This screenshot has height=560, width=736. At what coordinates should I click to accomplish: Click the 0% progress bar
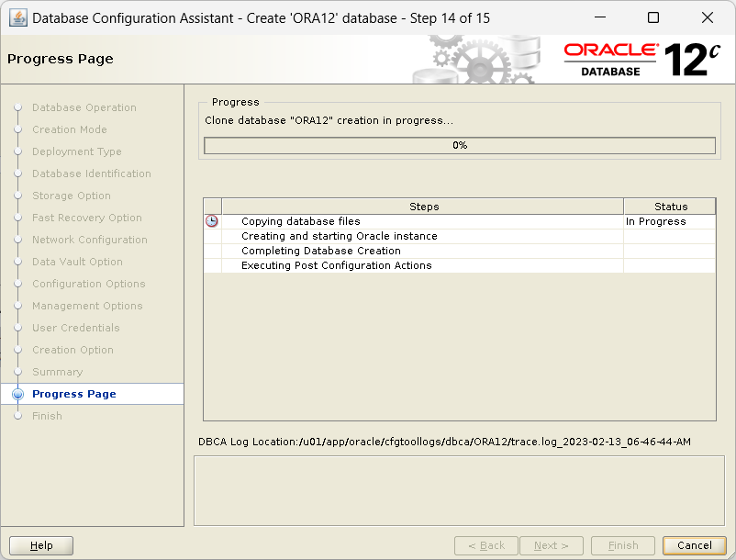460,146
